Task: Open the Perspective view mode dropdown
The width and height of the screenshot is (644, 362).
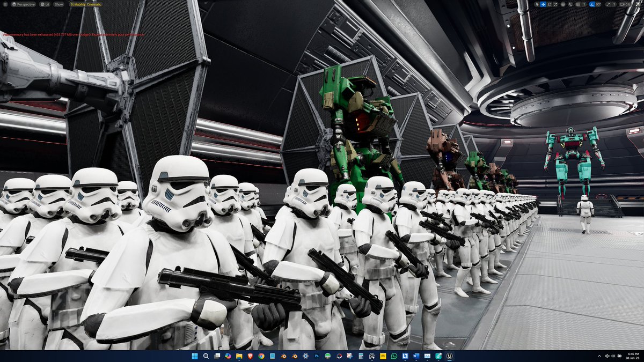Action: pyautogui.click(x=23, y=4)
